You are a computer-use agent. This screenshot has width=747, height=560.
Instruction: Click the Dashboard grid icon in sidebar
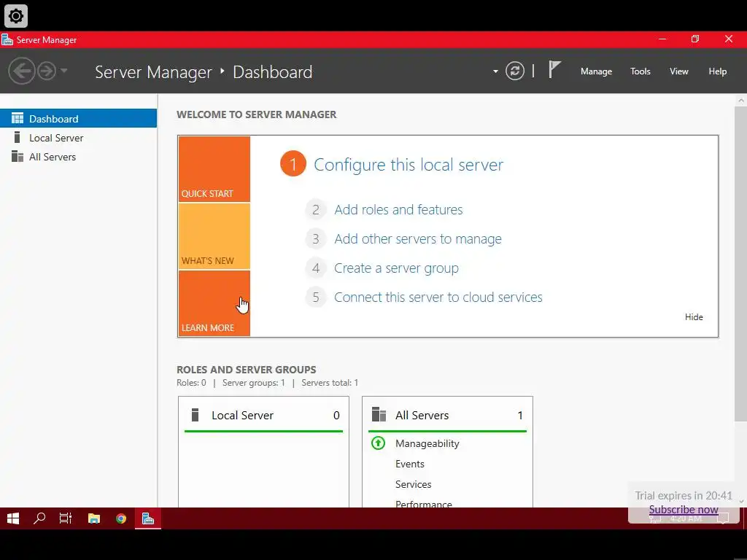click(x=18, y=118)
